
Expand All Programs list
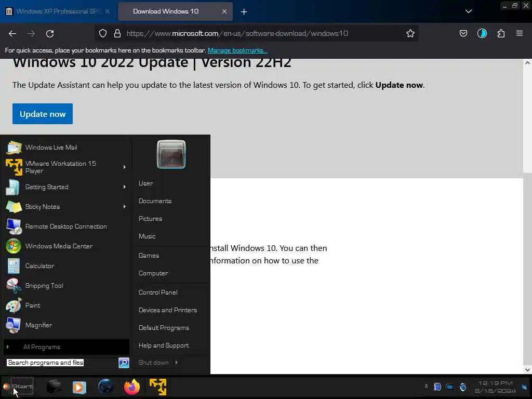66,347
